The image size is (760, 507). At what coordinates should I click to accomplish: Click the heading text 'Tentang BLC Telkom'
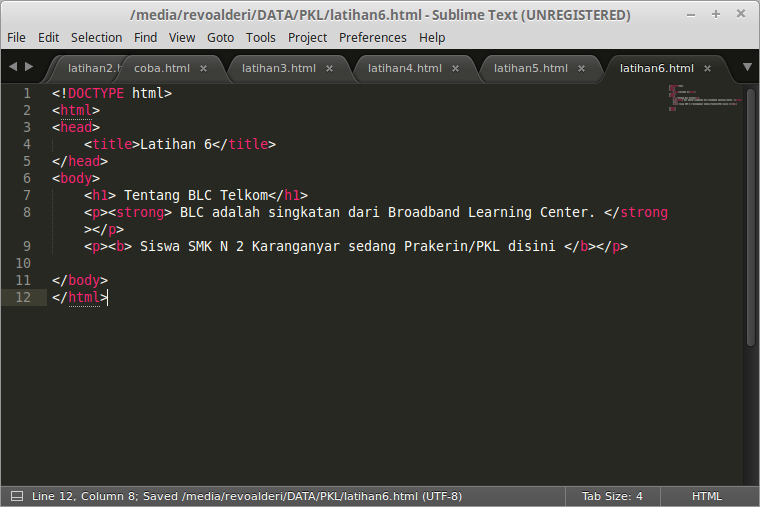tap(196, 195)
